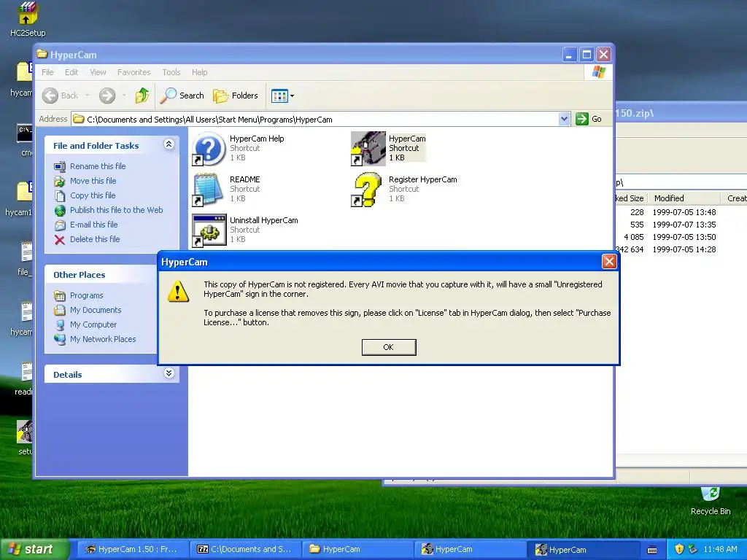Click the HyperCam folder title bar icon
The width and height of the screenshot is (747, 560).
[42, 54]
